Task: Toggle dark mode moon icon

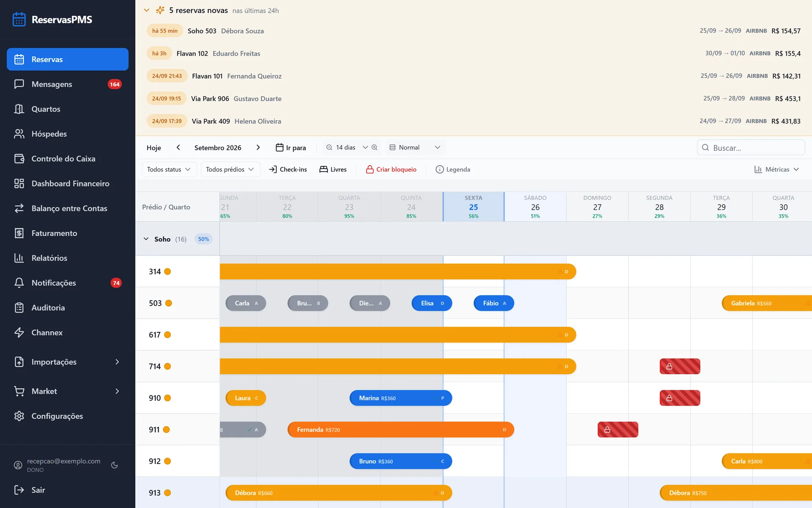Action: click(x=114, y=465)
